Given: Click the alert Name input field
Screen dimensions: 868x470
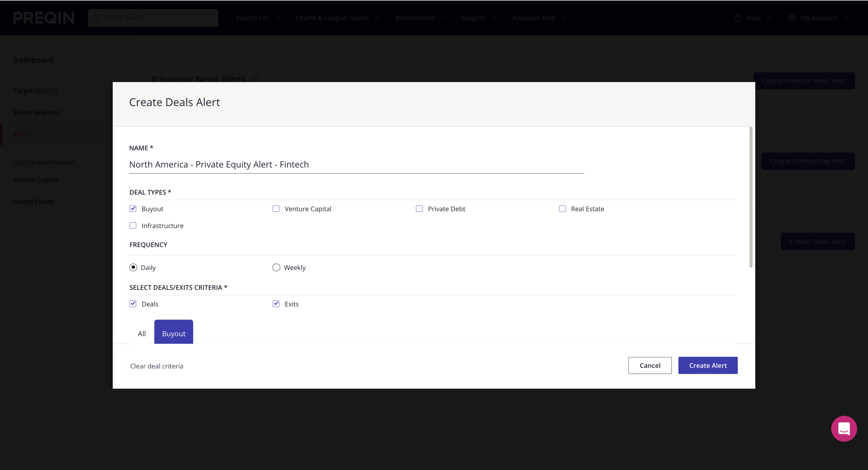Looking at the screenshot, I should coord(356,164).
